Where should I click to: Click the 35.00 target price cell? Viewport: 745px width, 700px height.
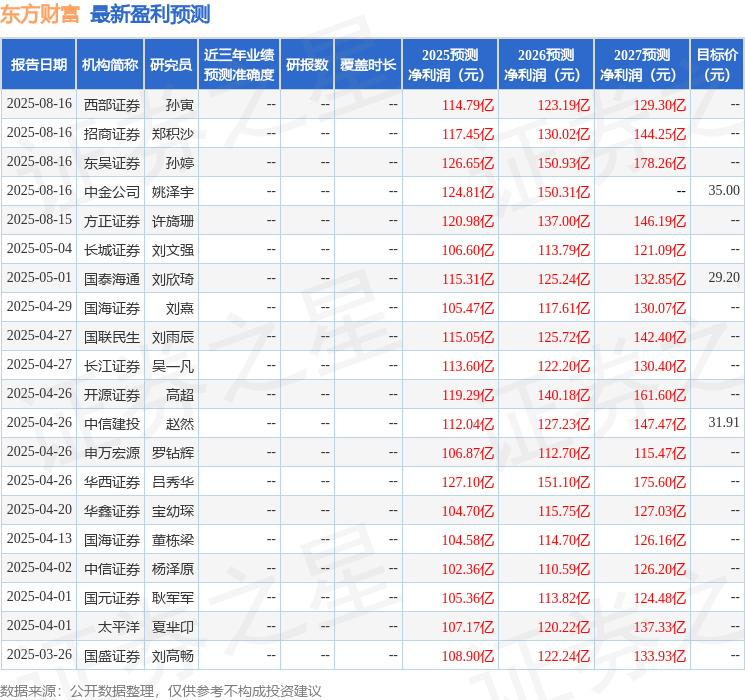pyautogui.click(x=723, y=191)
